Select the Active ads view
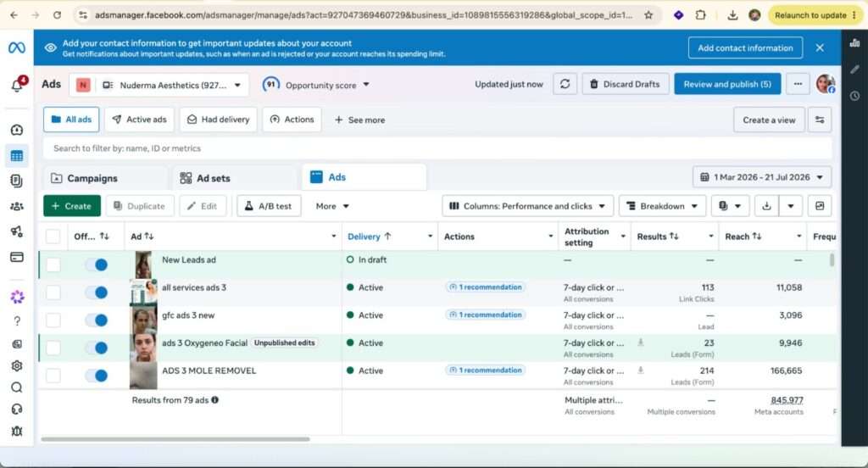 140,120
